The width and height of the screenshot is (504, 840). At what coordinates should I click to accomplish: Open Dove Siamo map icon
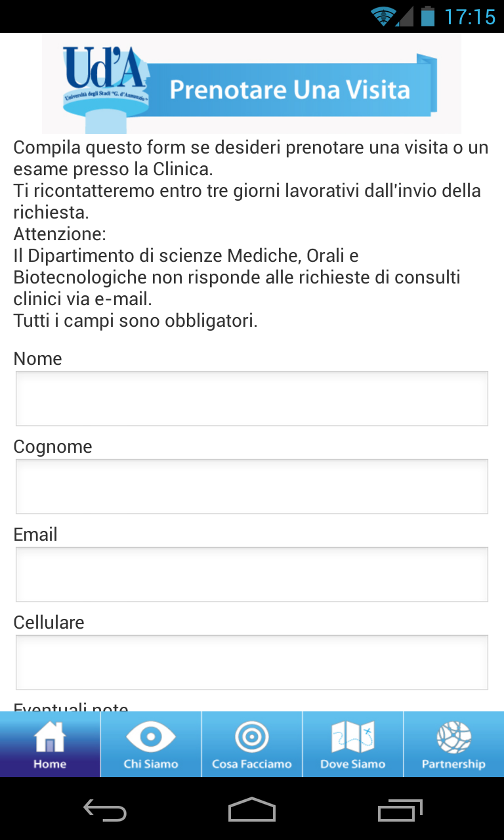[352, 736]
